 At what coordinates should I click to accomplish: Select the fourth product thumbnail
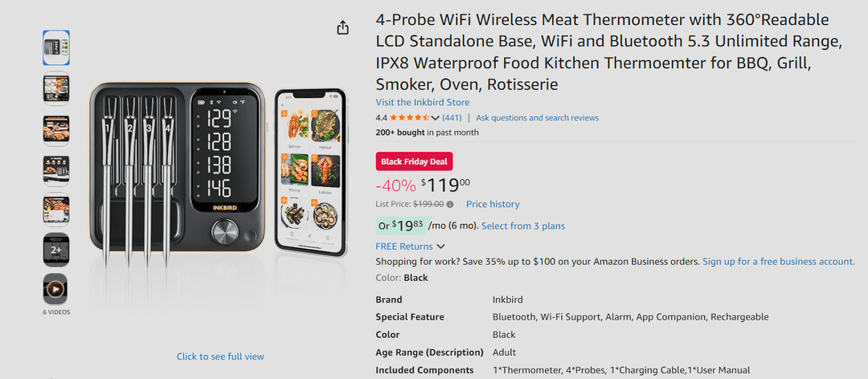tap(55, 169)
